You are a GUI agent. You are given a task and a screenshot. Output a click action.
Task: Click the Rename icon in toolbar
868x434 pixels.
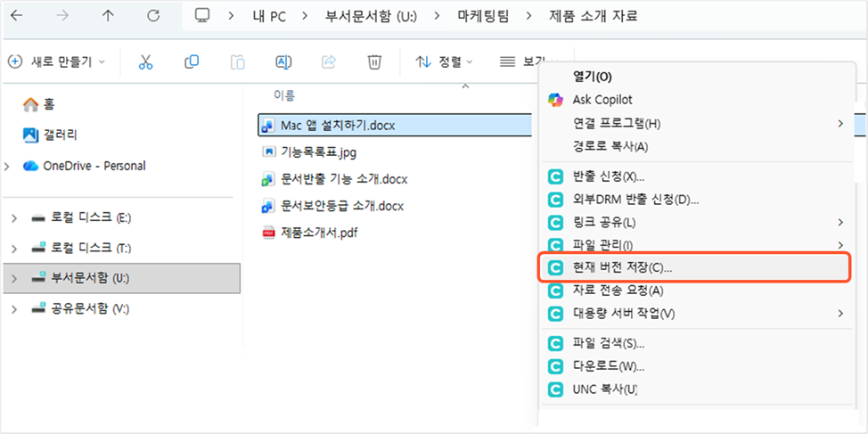click(x=283, y=61)
